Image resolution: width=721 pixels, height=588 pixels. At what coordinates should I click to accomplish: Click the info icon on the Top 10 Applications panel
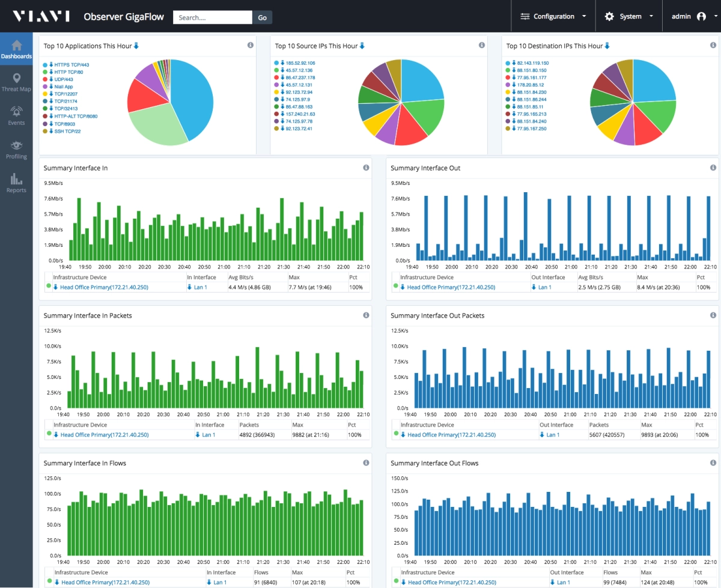coord(250,45)
